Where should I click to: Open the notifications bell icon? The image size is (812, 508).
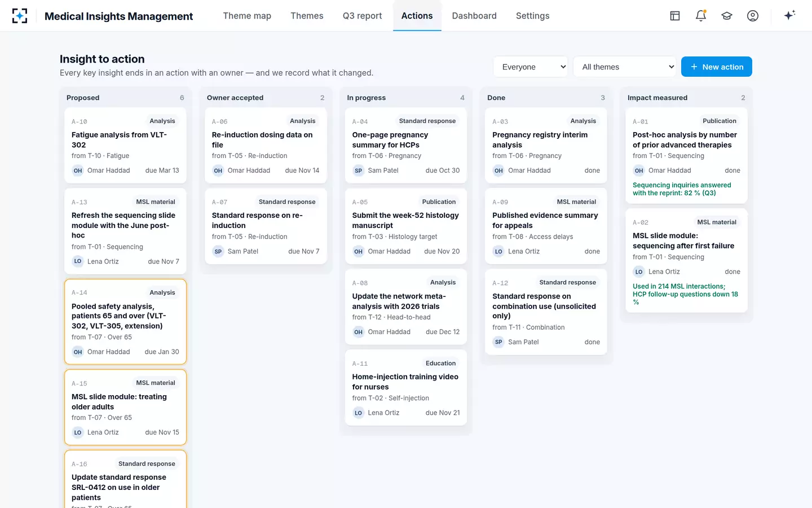click(701, 16)
